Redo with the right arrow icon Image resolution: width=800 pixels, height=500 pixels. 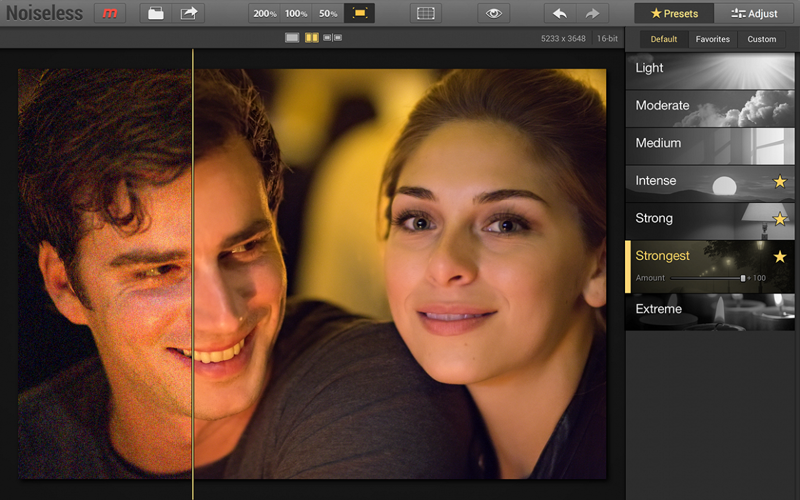pyautogui.click(x=592, y=13)
